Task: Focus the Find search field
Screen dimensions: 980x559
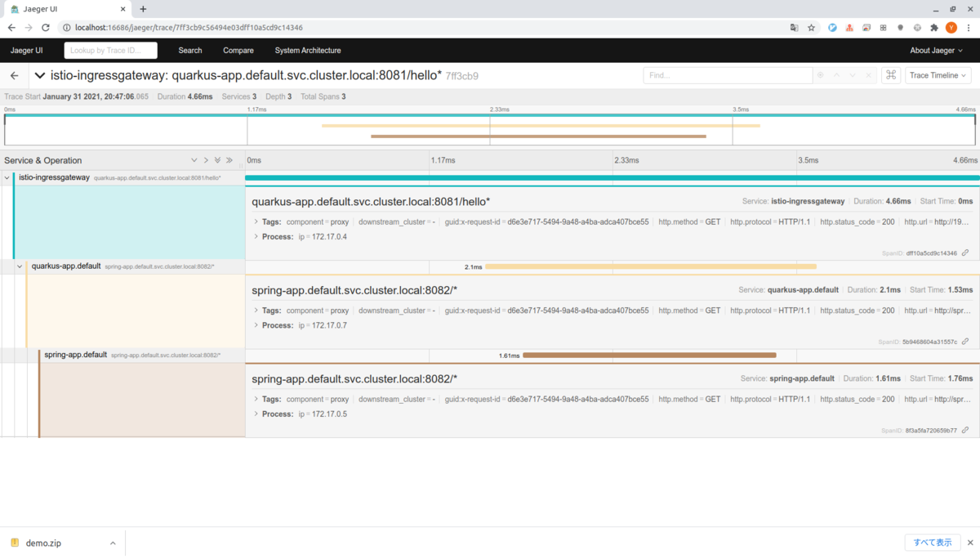Action: point(728,75)
